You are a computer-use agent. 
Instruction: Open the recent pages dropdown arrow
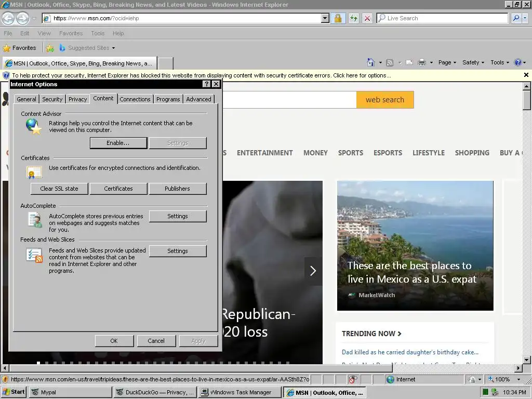coord(34,18)
